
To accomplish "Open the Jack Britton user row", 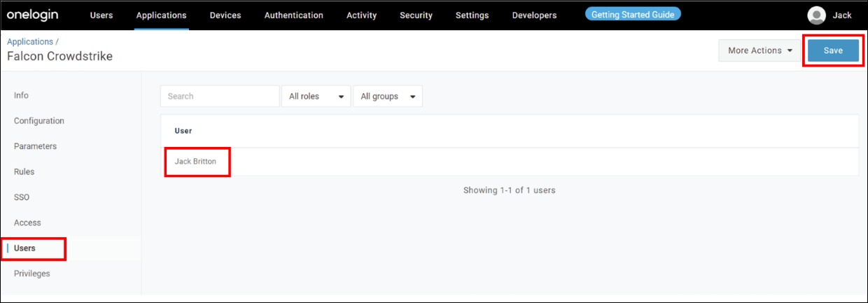I will 510,162.
